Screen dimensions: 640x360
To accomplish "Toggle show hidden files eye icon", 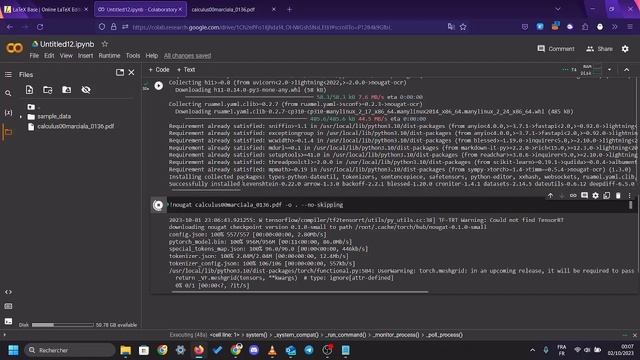I will [x=86, y=90].
